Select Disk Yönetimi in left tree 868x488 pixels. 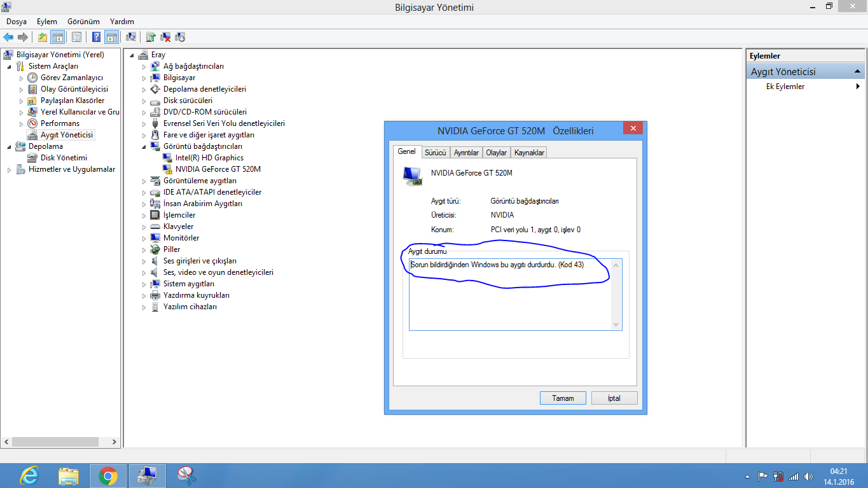point(64,158)
